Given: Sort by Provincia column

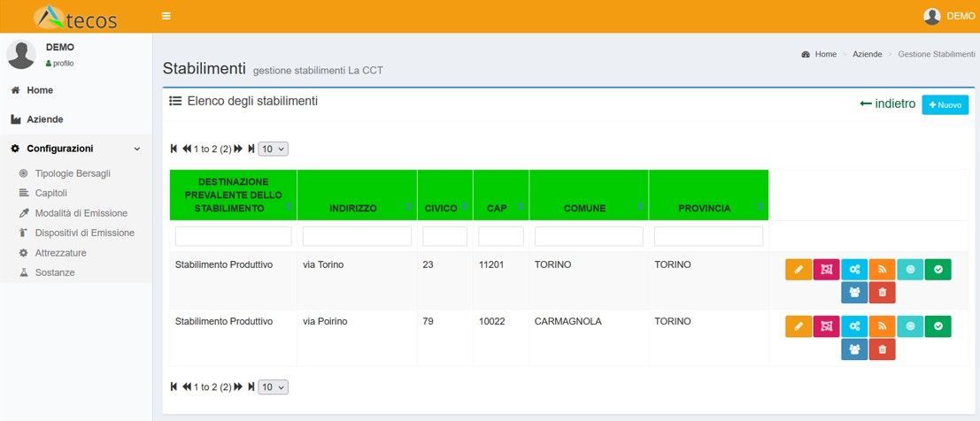Looking at the screenshot, I should pos(708,195).
